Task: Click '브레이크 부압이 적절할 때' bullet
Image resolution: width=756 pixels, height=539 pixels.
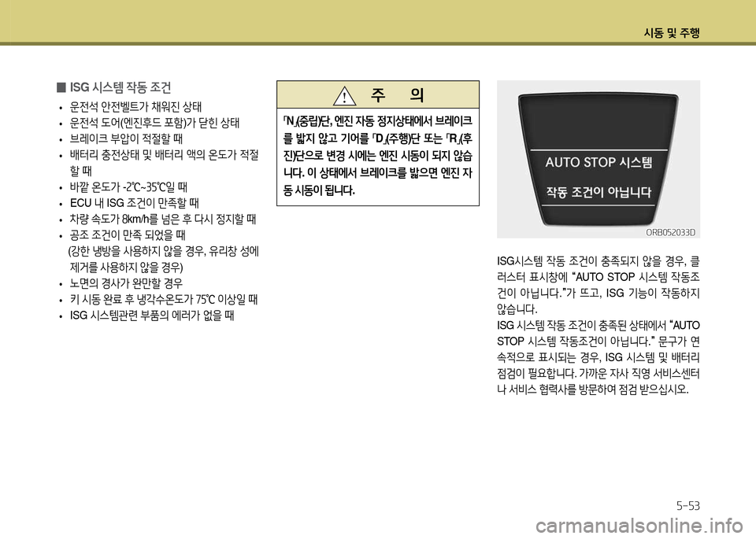Action: [x=126, y=138]
